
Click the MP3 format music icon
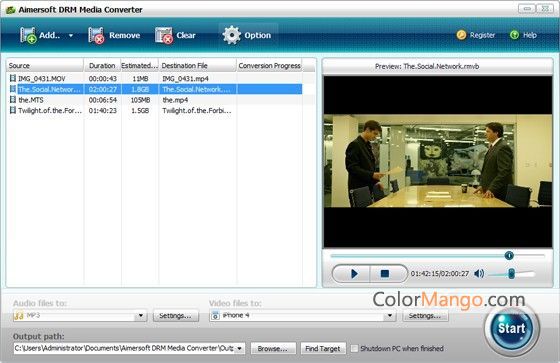(x=19, y=315)
